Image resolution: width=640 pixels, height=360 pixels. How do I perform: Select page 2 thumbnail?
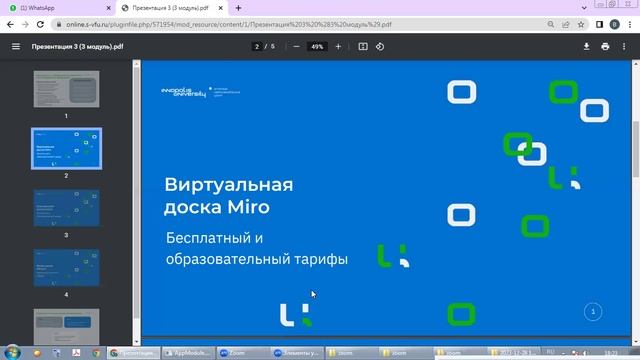[66, 149]
